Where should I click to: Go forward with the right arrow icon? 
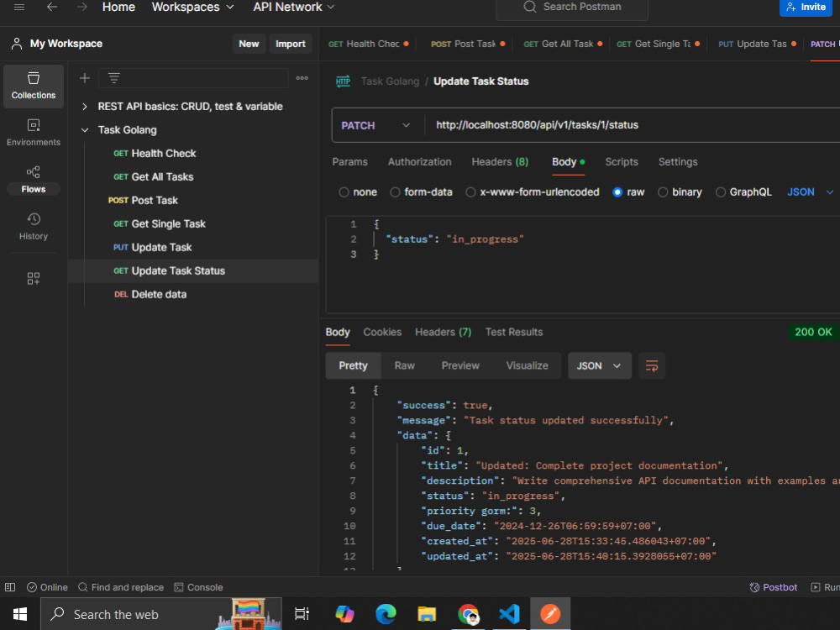coord(82,7)
